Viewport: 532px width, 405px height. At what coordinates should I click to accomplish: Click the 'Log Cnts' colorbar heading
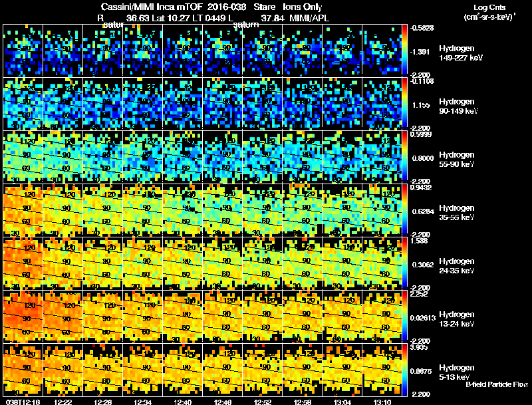[489, 7]
